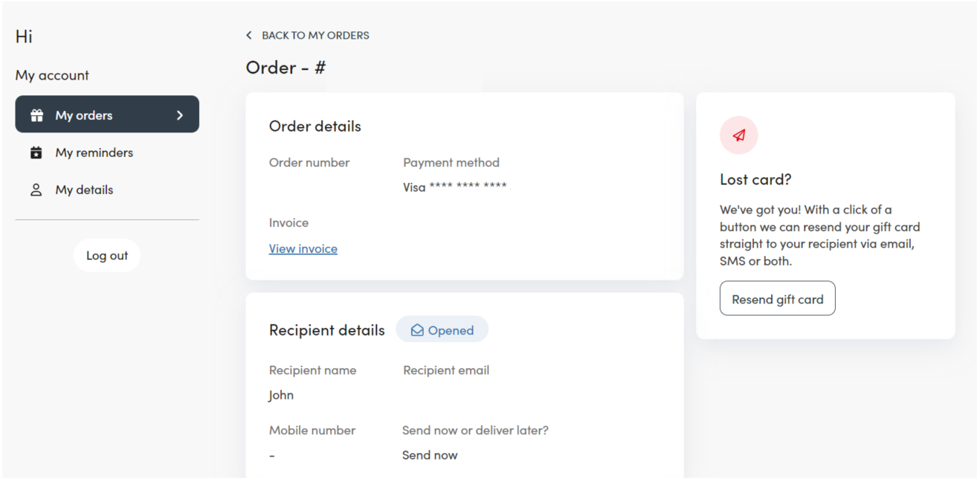Click the person icon next to My details
Screen dimensions: 980x485
click(x=36, y=189)
